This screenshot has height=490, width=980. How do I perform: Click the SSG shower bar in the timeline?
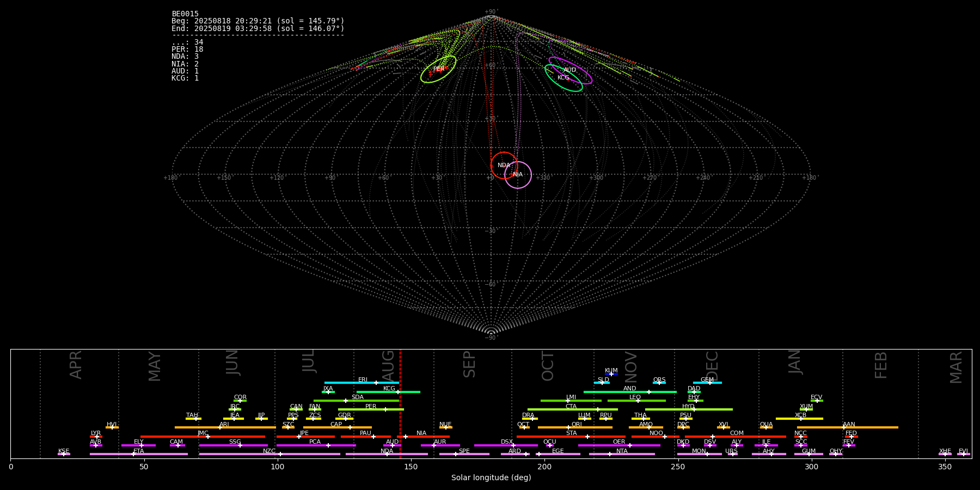233,445
